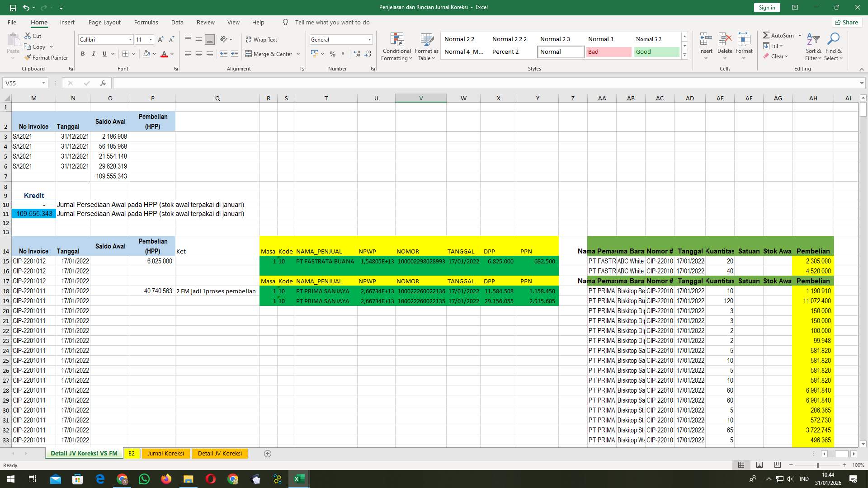Apply bold formatting to selected cell
The width and height of the screenshot is (868, 488).
(x=83, y=54)
